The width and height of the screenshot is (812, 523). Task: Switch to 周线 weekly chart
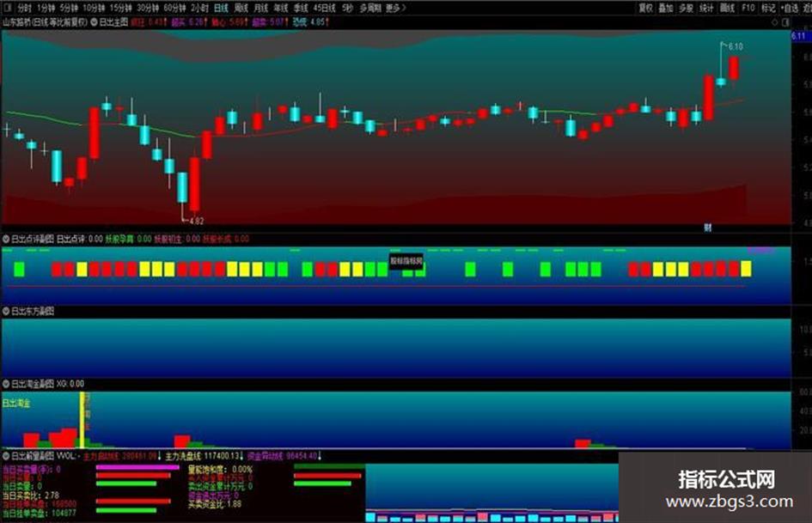point(241,8)
